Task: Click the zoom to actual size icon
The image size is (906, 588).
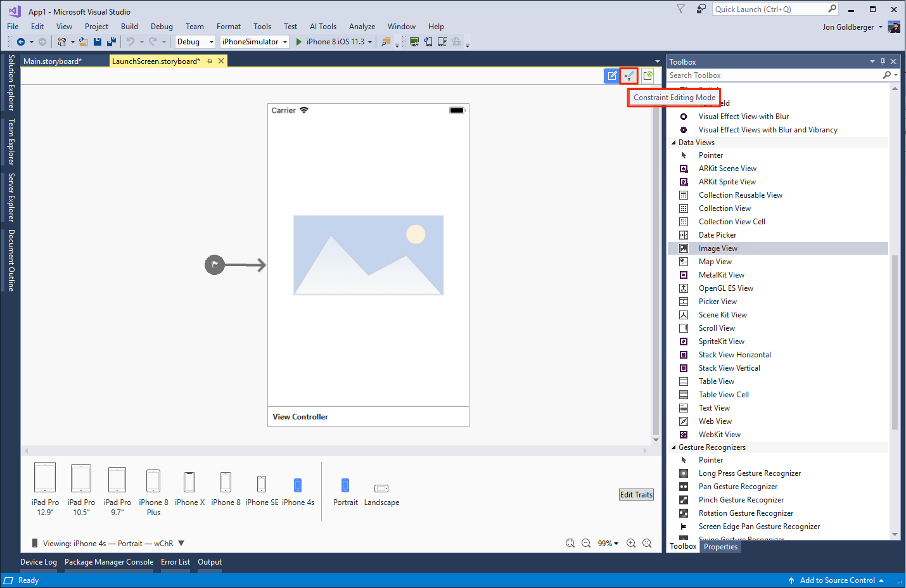Action: point(647,543)
